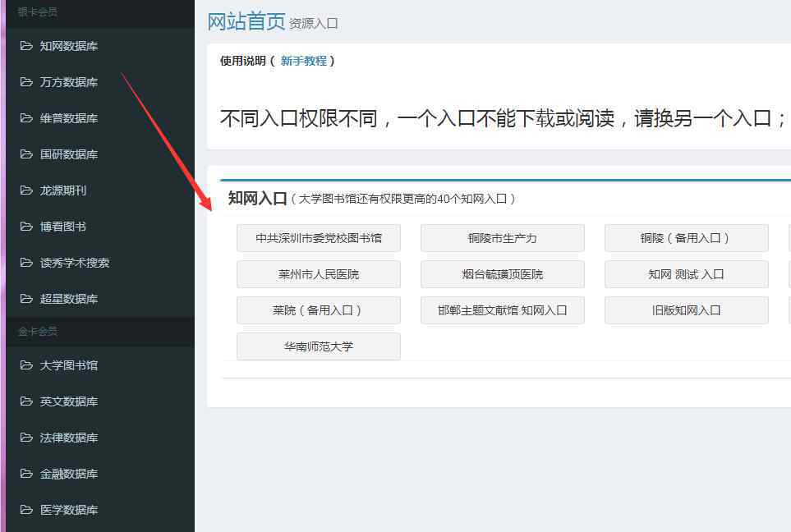Click the folder icon beside 知网数据库
This screenshot has width=791, height=532.
point(26,46)
